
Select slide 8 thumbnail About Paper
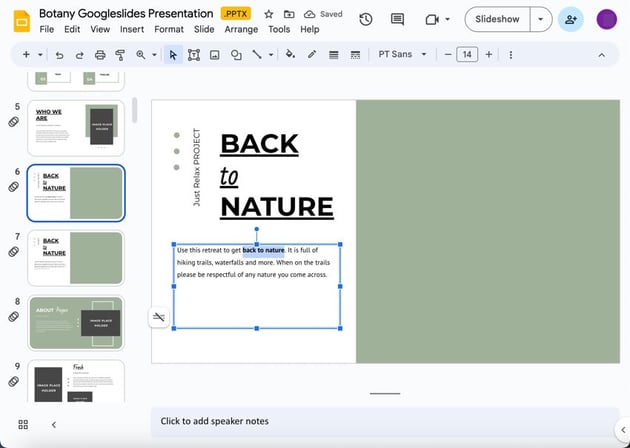click(x=76, y=323)
